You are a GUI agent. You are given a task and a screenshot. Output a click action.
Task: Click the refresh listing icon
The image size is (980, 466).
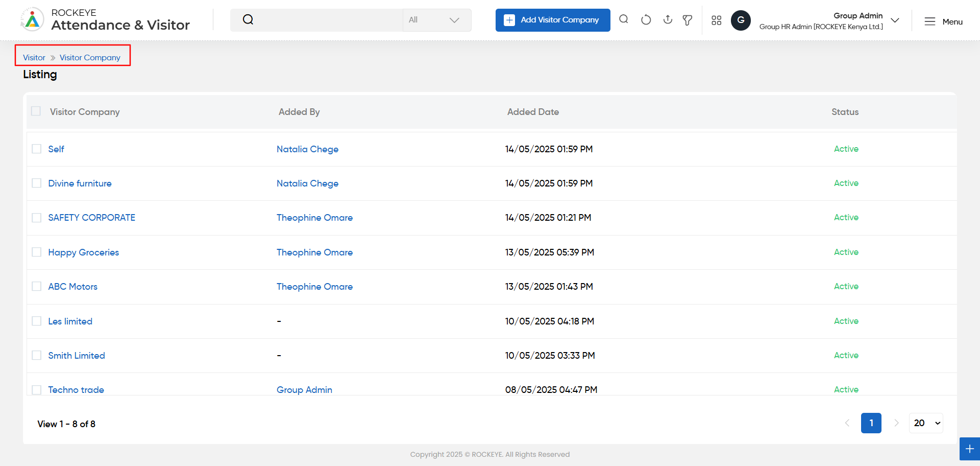pyautogui.click(x=646, y=20)
